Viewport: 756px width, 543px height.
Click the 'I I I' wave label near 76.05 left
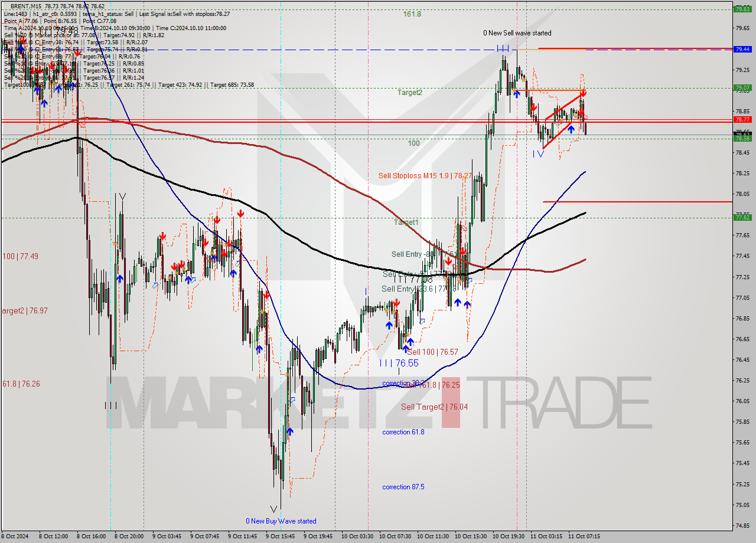pos(111,405)
